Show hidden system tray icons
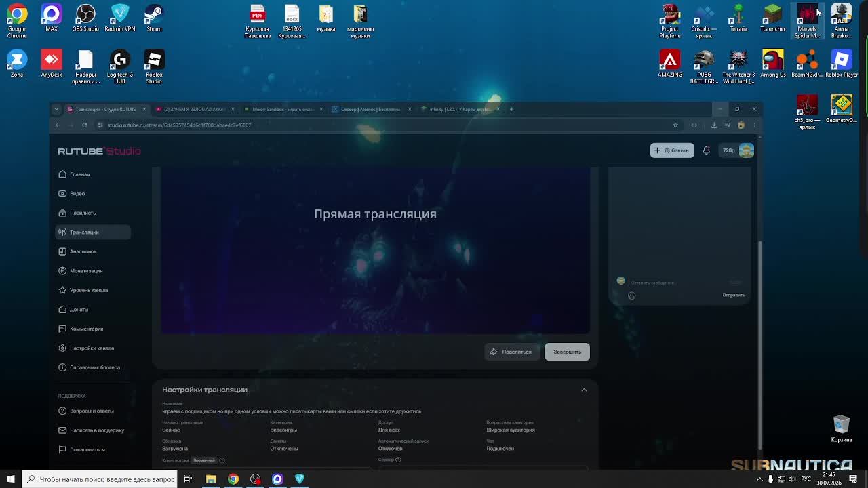 pyautogui.click(x=759, y=479)
